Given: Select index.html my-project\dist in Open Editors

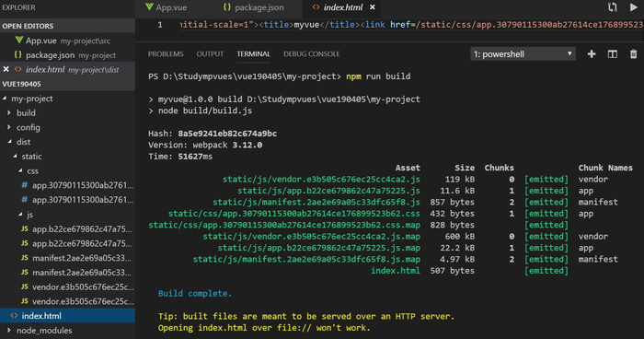Looking at the screenshot, I should (67, 69).
